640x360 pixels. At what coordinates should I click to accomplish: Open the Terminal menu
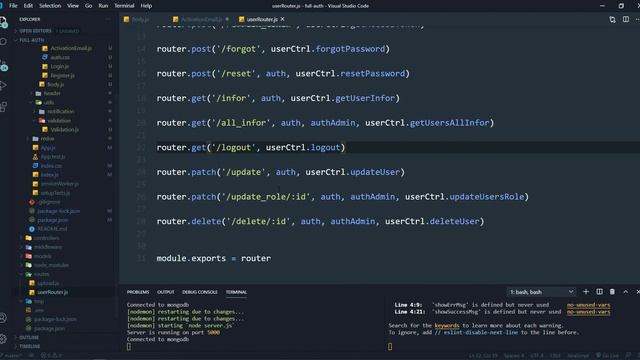[x=124, y=6]
